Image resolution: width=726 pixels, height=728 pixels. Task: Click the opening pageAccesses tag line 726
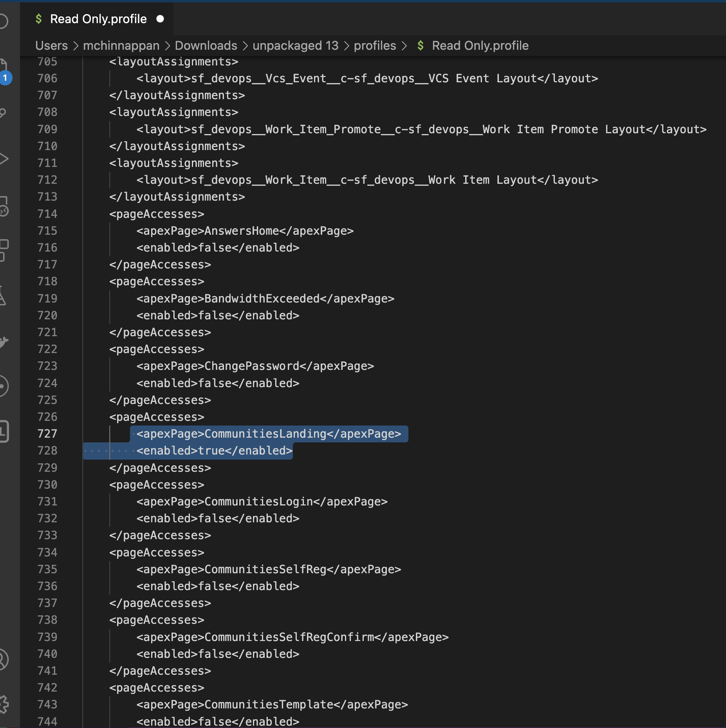(x=157, y=417)
